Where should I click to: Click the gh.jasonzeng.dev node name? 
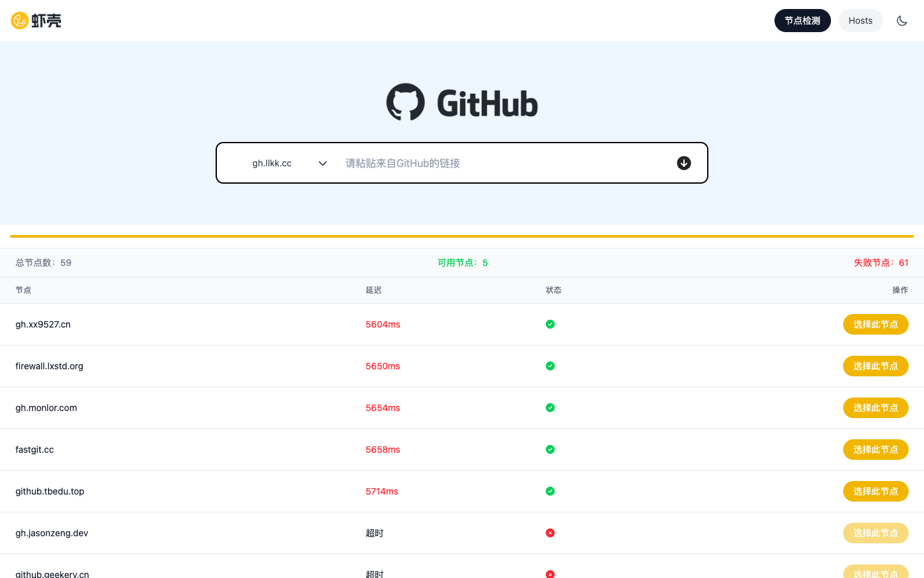(52, 533)
